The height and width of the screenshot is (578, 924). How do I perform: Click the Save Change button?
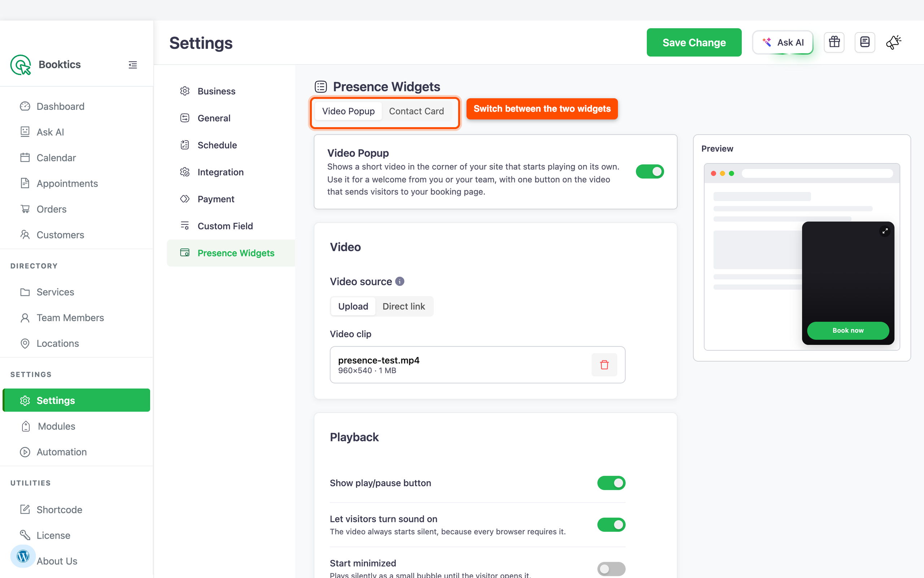click(x=694, y=42)
